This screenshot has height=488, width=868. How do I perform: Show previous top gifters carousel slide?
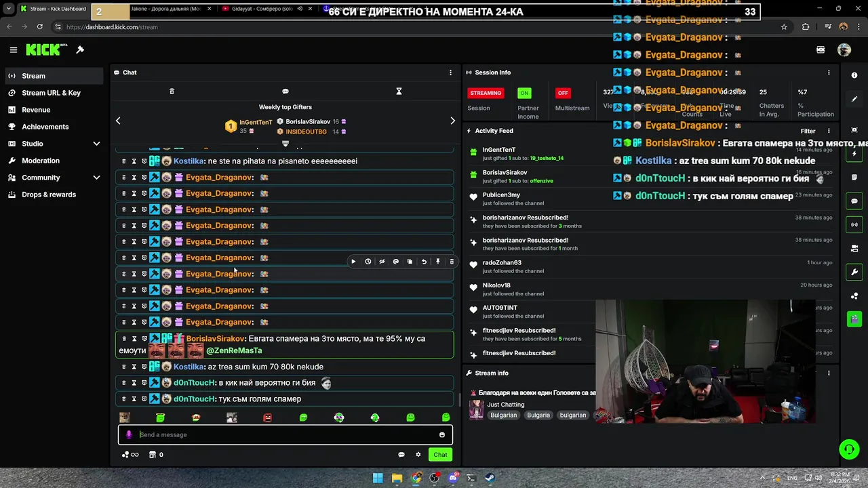[118, 121]
